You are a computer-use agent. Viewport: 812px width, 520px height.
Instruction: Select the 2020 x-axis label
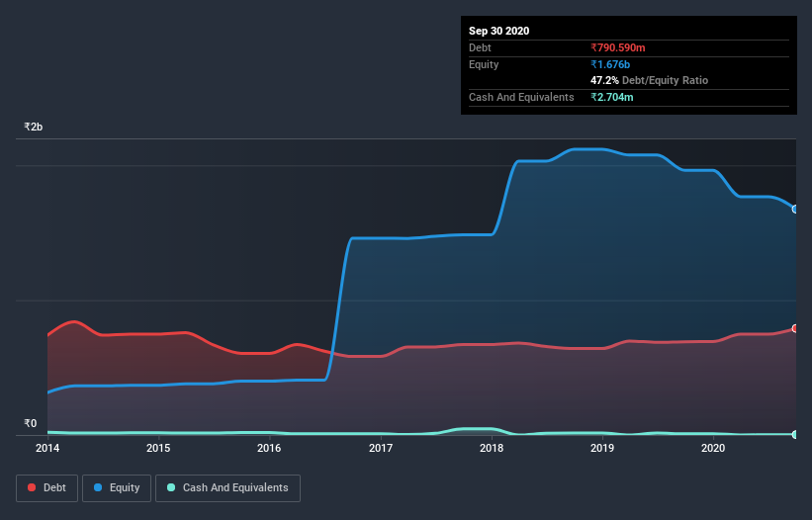pyautogui.click(x=713, y=448)
